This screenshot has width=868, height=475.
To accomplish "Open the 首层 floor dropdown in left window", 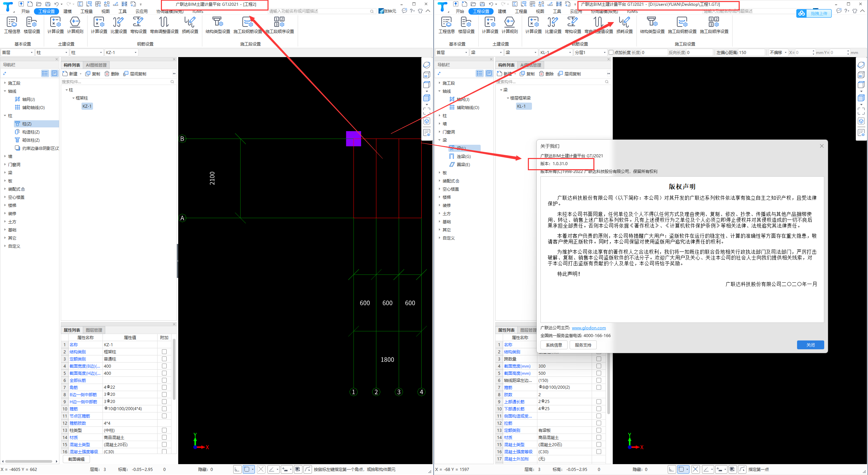I will pyautogui.click(x=17, y=52).
